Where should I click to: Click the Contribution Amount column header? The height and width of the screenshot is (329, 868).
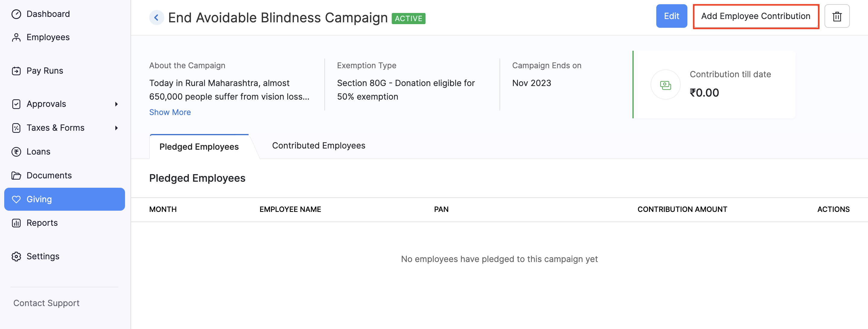tap(682, 209)
